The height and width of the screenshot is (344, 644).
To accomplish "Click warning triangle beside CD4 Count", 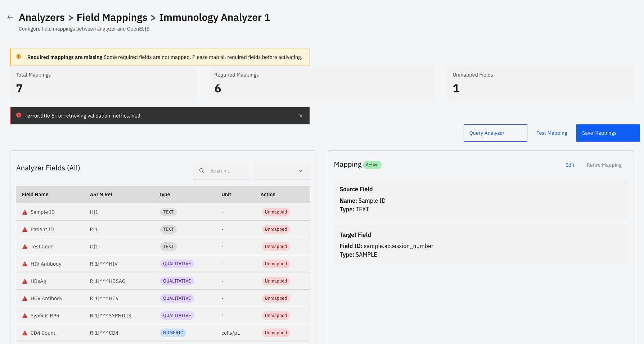I will tap(25, 333).
